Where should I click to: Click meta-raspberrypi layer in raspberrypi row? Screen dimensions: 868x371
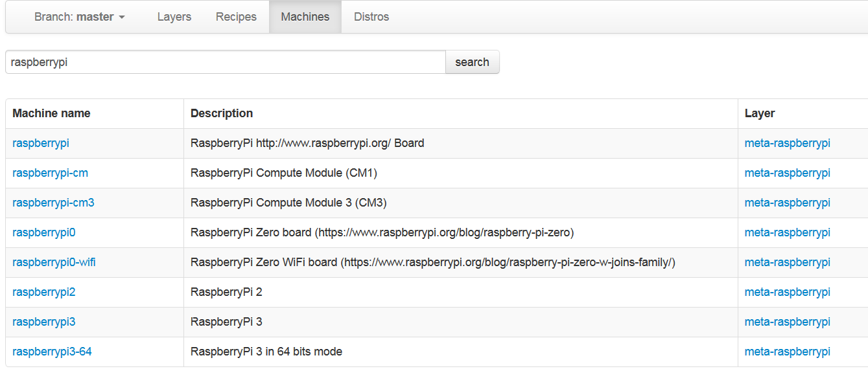pyautogui.click(x=787, y=143)
